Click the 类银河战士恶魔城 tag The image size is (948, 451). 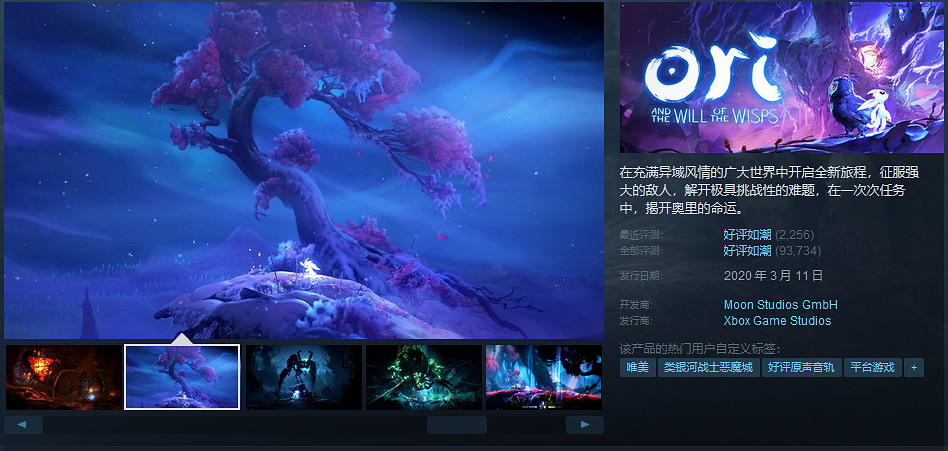(708, 368)
